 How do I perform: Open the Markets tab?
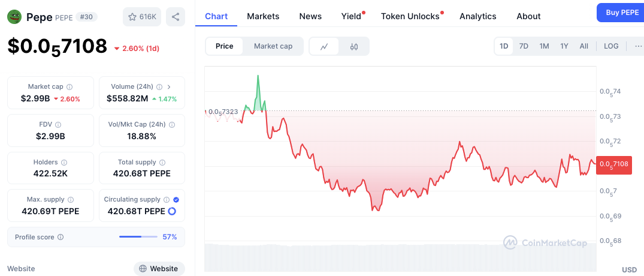click(263, 16)
